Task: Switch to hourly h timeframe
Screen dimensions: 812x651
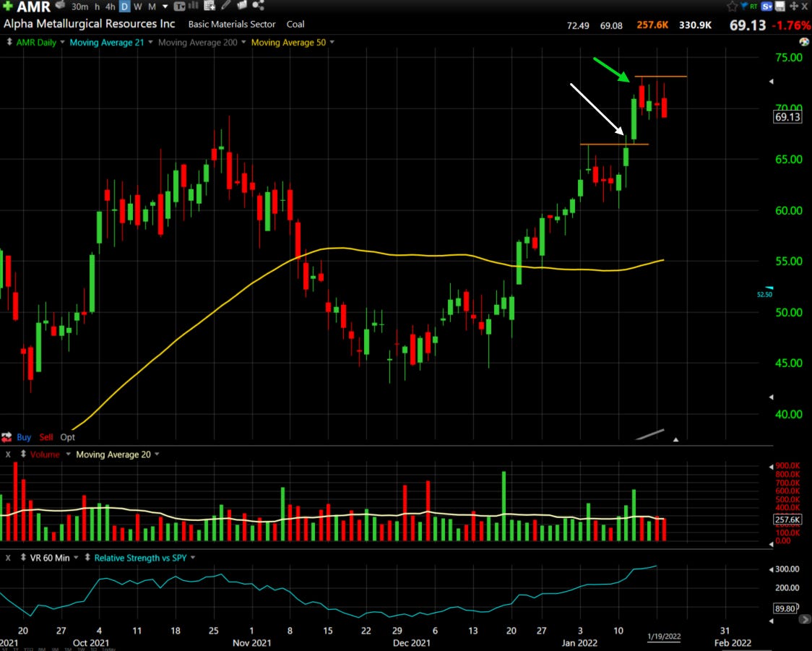Action: [x=97, y=7]
